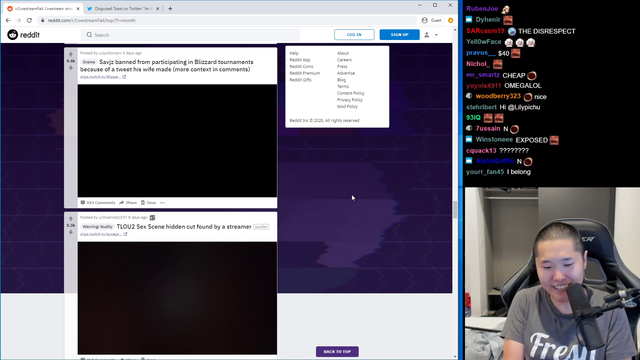The width and height of the screenshot is (640, 360).
Task: Open a new tab with the plus icon
Action: (x=170, y=9)
